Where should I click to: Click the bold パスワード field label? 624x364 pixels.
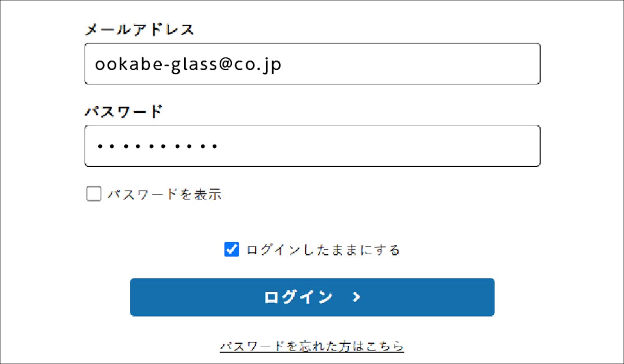[x=124, y=111]
